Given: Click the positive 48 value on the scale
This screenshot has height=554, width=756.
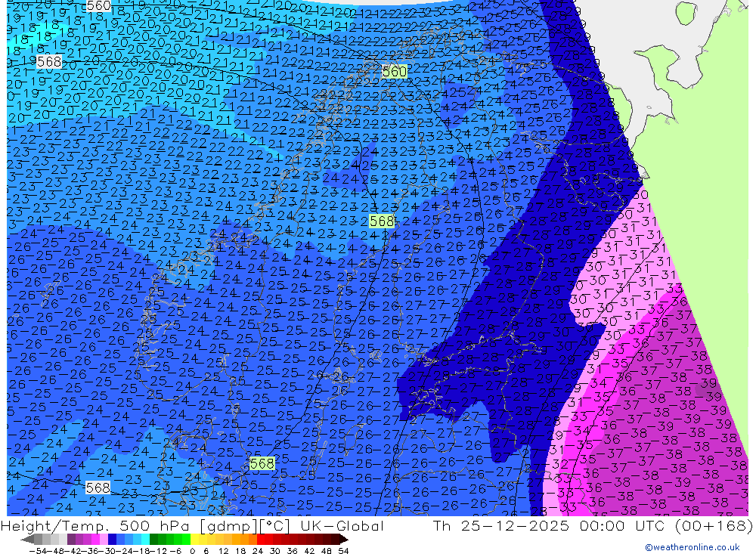Looking at the screenshot, I should [x=327, y=551].
